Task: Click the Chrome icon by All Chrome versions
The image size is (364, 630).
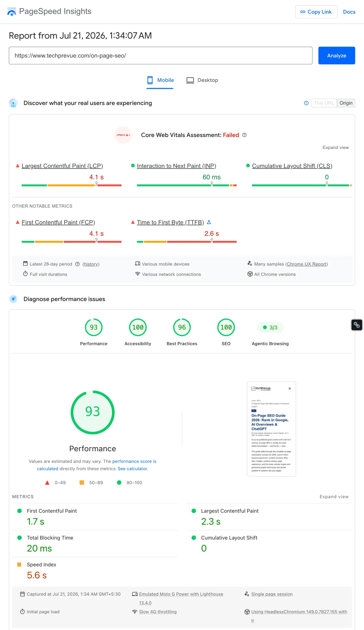Action: pyautogui.click(x=250, y=274)
